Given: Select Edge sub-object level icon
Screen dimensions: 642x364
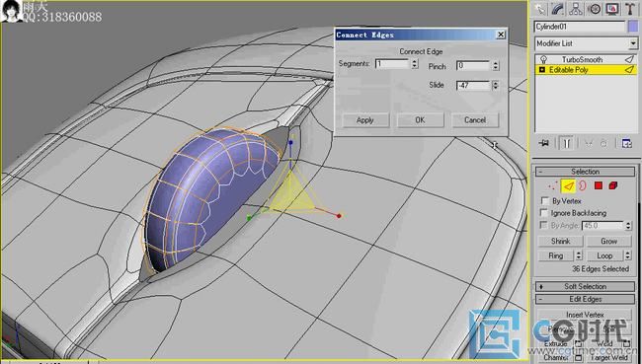Looking at the screenshot, I should (568, 186).
